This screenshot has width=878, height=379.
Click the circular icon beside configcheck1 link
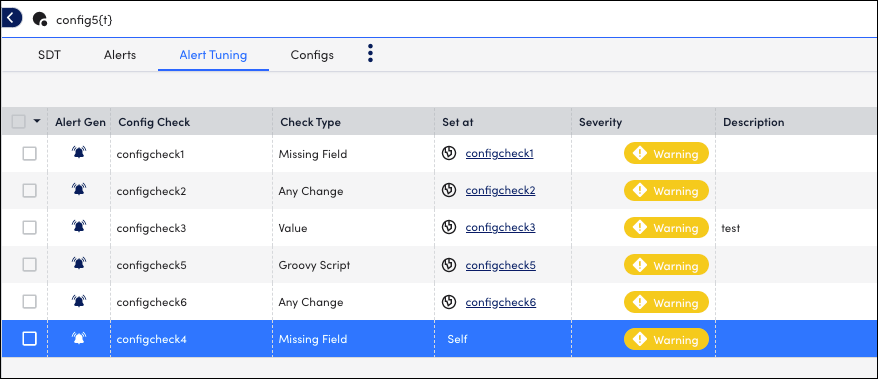click(x=449, y=153)
